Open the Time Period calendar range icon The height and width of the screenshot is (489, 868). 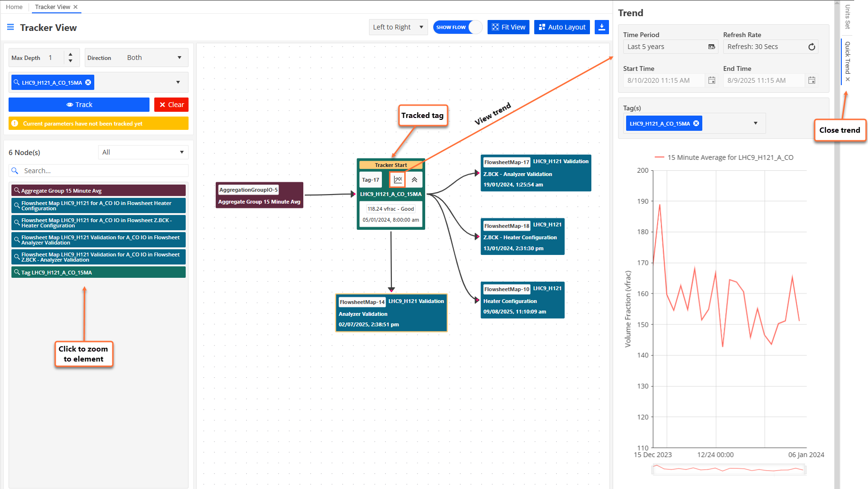pos(711,47)
